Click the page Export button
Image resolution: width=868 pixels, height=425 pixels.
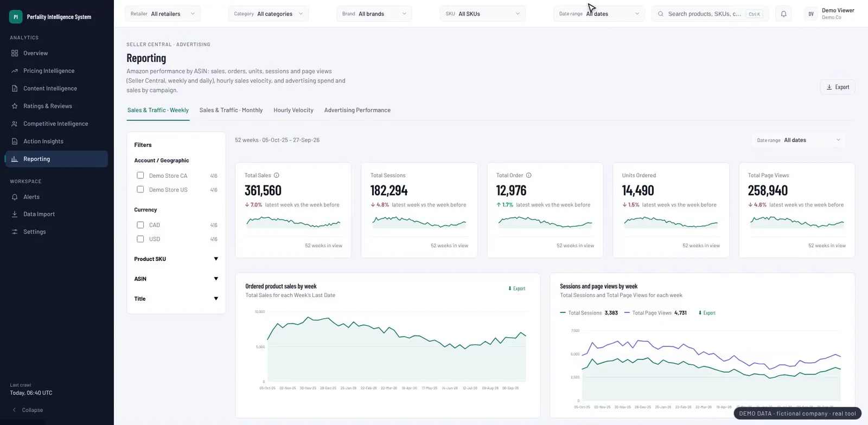tap(838, 87)
